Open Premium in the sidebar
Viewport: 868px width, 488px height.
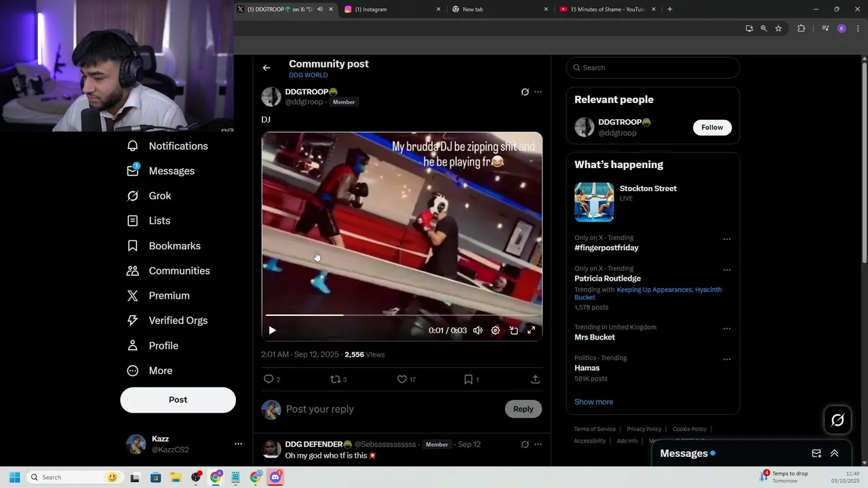pyautogui.click(x=159, y=296)
